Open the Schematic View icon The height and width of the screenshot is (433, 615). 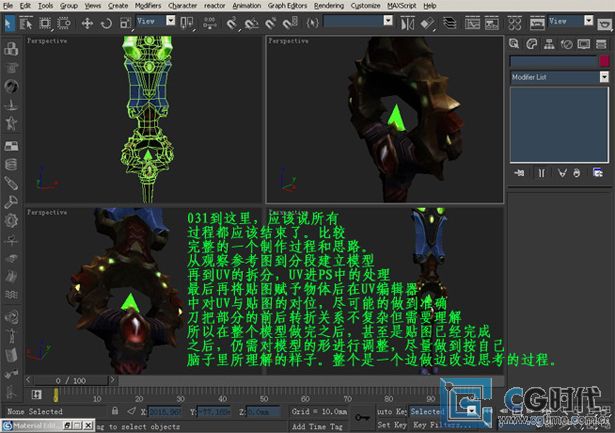491,24
